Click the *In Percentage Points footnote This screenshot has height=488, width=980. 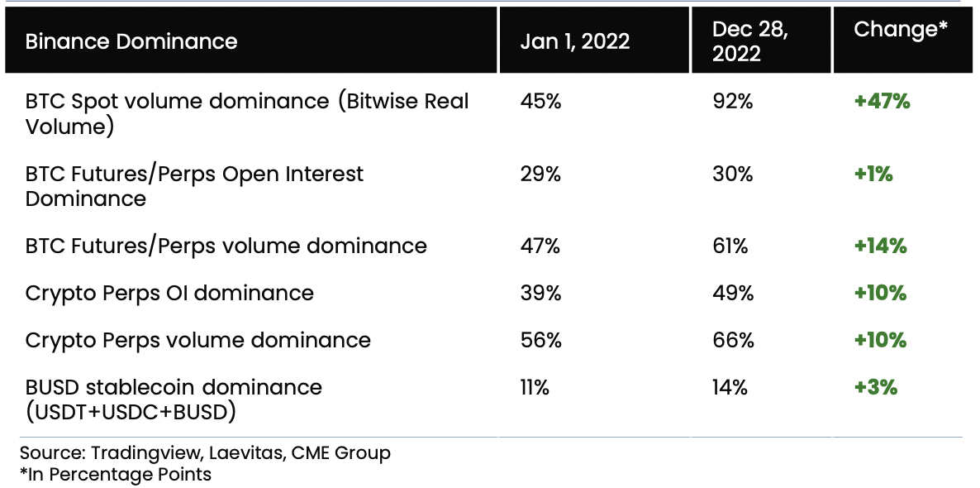pyautogui.click(x=116, y=475)
